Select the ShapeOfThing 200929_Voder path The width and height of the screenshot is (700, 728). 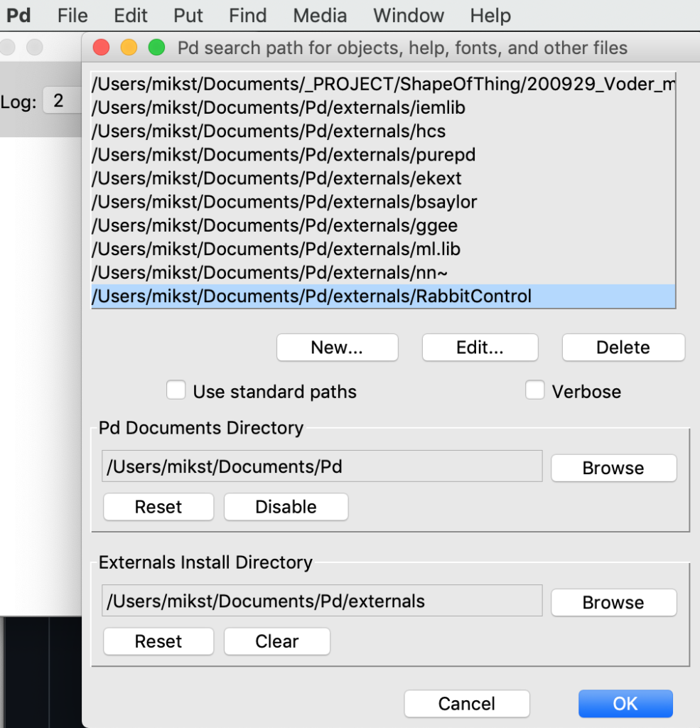tap(384, 84)
